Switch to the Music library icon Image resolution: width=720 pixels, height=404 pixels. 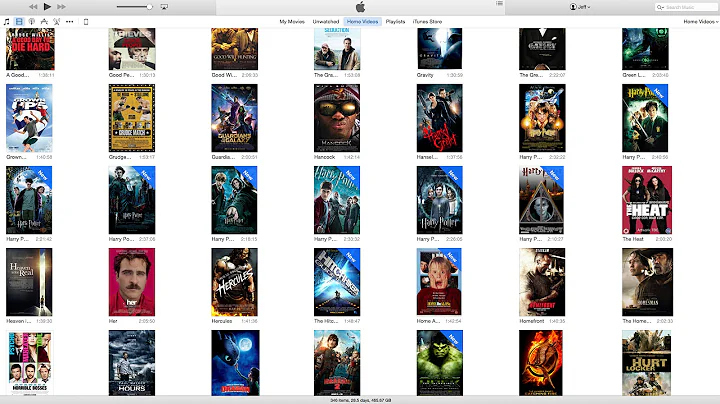(6, 22)
